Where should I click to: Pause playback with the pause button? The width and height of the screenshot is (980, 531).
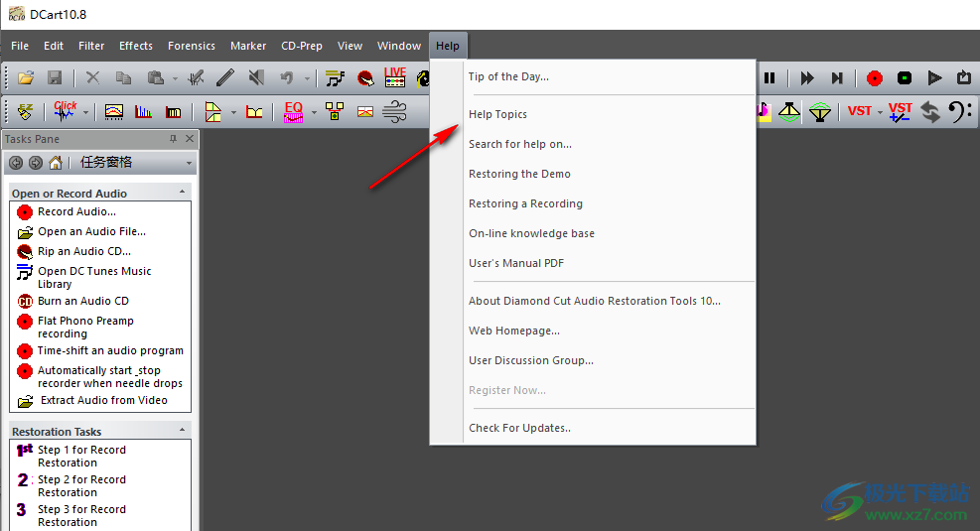pyautogui.click(x=770, y=78)
